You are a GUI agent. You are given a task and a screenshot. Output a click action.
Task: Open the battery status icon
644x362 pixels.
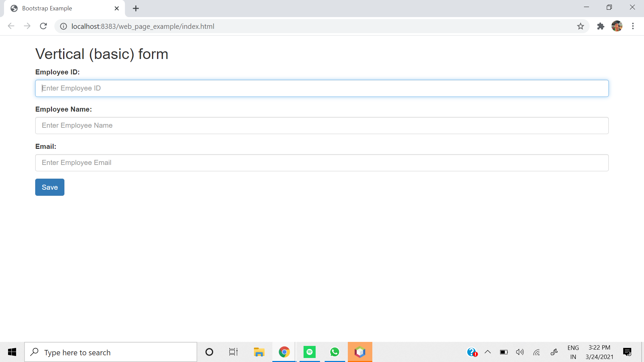(504, 352)
